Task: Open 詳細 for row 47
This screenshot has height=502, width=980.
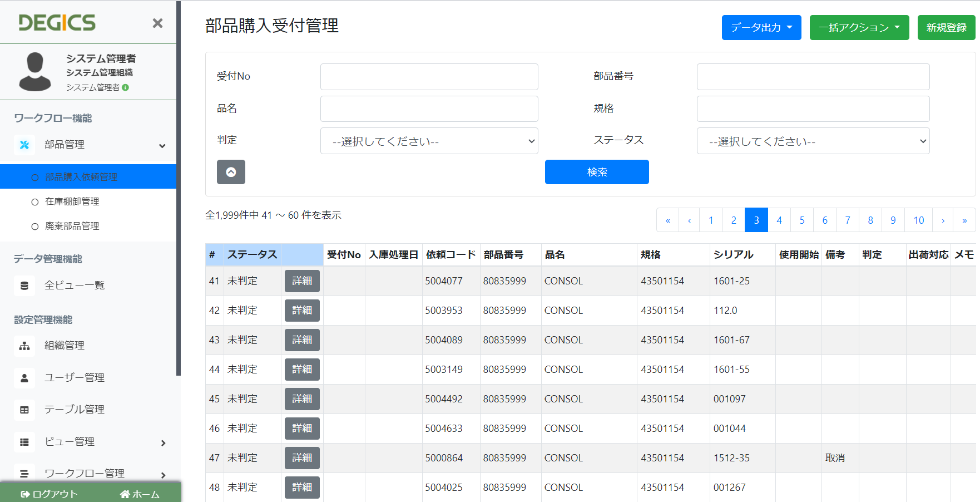Action: tap(302, 458)
